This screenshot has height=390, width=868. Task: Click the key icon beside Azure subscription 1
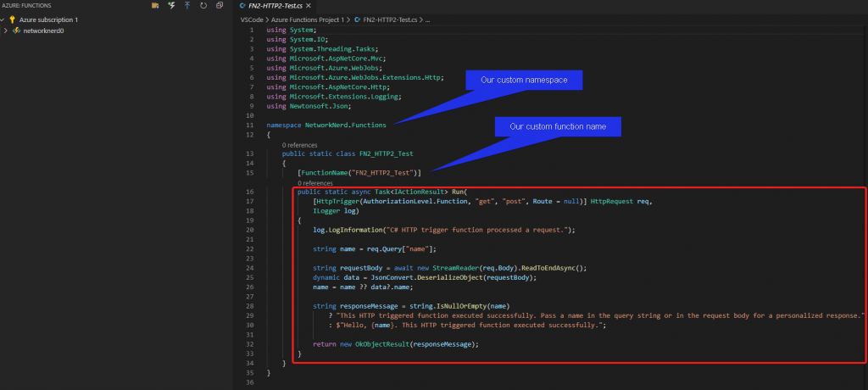pos(12,19)
